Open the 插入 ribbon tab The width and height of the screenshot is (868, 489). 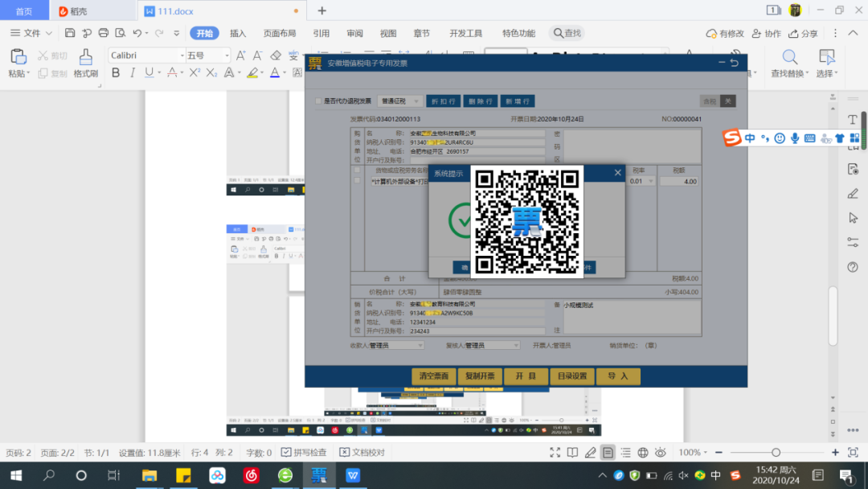[x=238, y=33]
